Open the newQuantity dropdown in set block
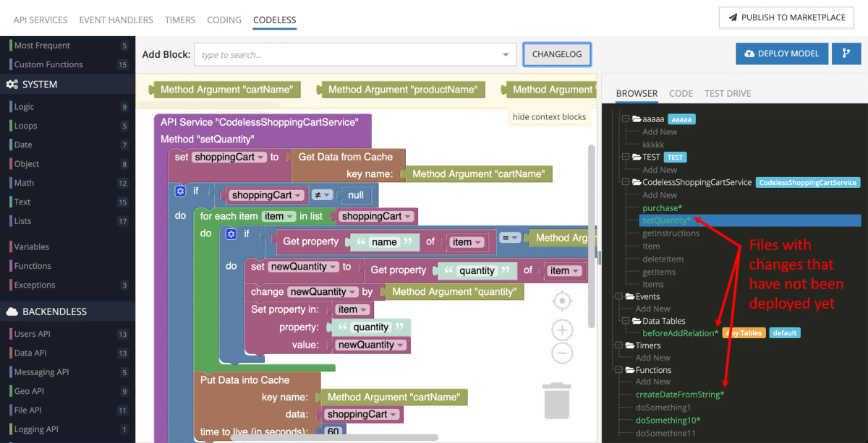 303,267
